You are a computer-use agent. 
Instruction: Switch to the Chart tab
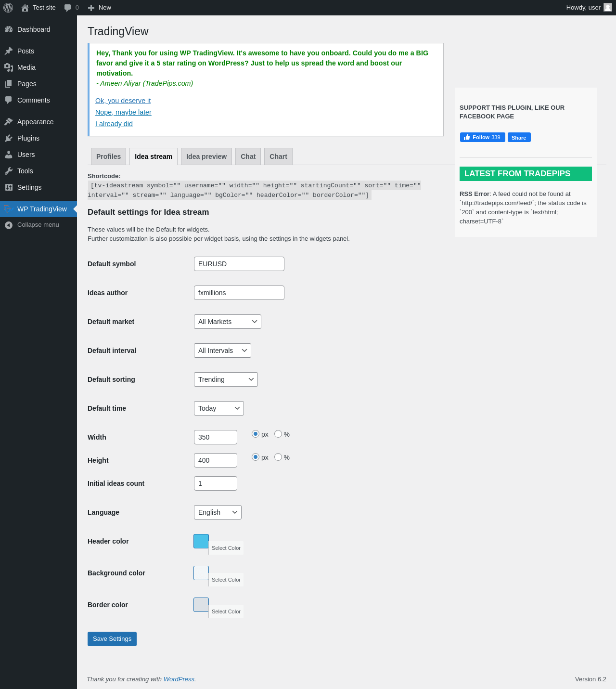click(x=279, y=156)
